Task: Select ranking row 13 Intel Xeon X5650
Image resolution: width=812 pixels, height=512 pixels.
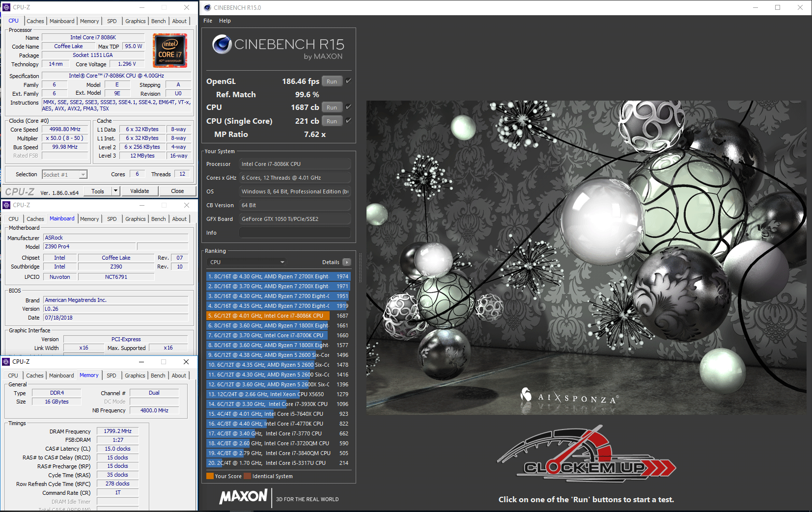Action: (278, 394)
